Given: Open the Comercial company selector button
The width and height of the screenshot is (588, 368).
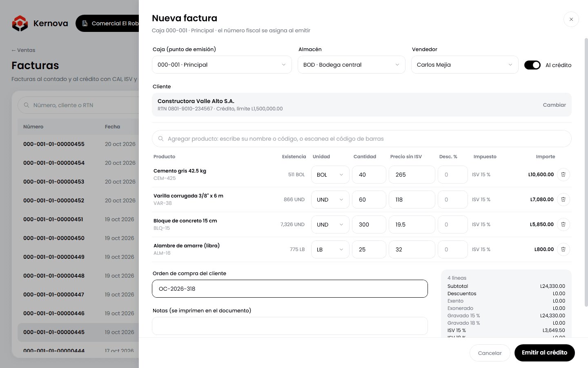Looking at the screenshot, I should [x=107, y=23].
